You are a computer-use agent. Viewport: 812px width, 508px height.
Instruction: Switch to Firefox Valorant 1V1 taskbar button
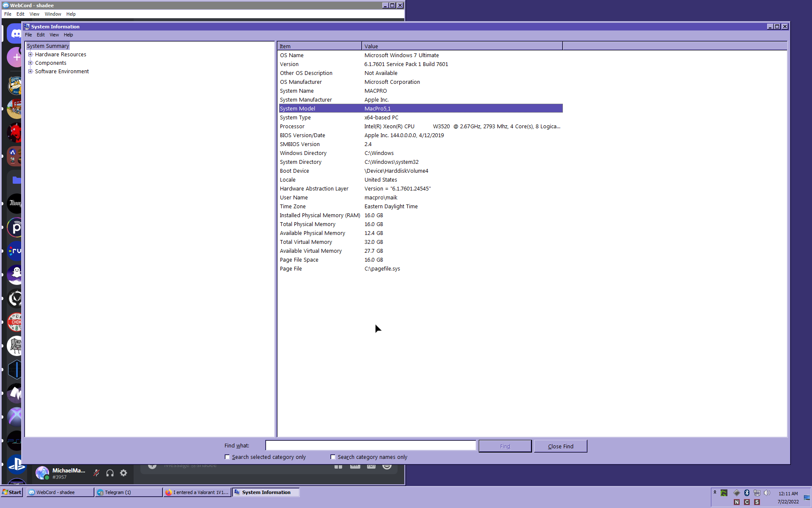click(x=198, y=492)
